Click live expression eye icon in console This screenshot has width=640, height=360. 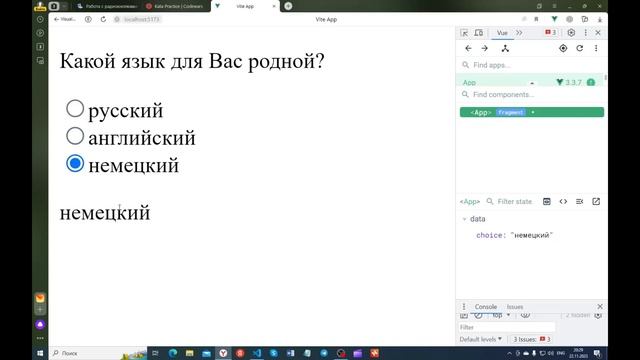click(525, 316)
